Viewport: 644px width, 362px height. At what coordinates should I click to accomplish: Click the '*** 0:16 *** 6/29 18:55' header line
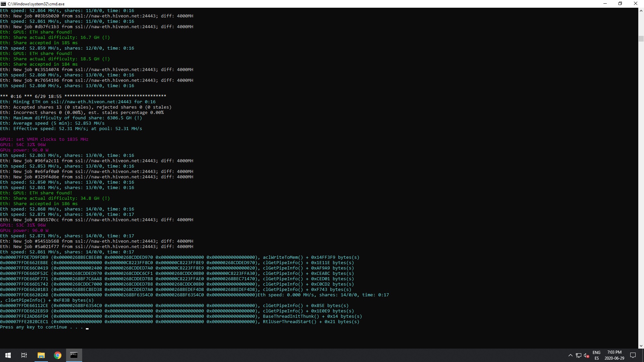83,97
